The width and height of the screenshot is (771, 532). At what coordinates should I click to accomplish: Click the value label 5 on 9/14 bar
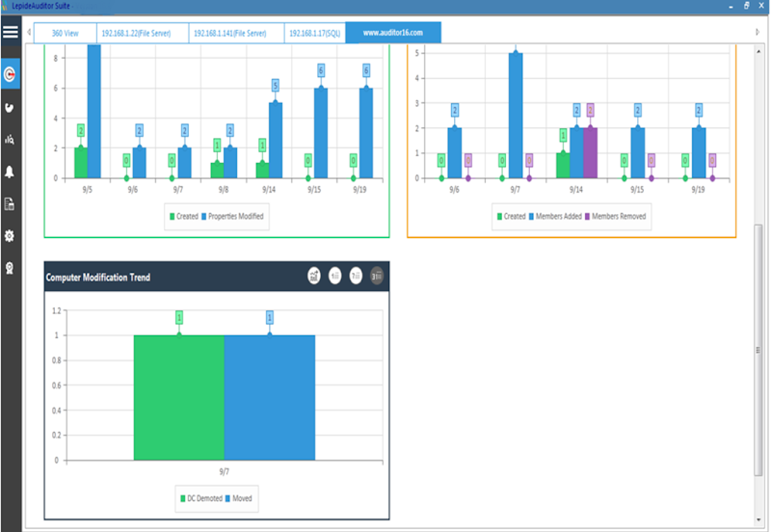[x=276, y=86]
